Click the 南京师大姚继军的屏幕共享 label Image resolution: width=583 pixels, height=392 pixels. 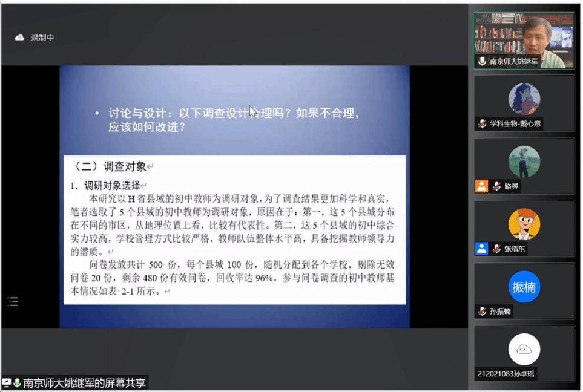tap(84, 383)
